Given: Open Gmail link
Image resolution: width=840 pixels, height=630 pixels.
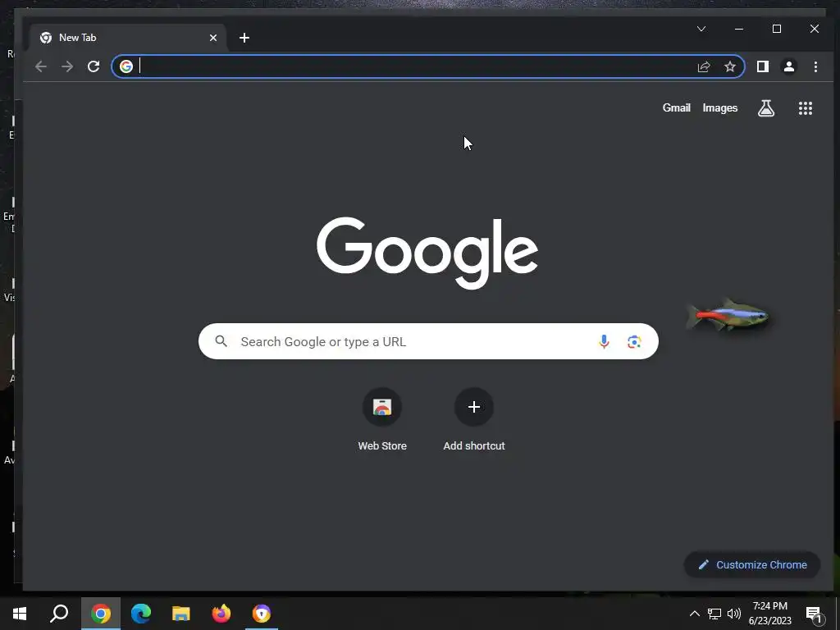Looking at the screenshot, I should (676, 107).
